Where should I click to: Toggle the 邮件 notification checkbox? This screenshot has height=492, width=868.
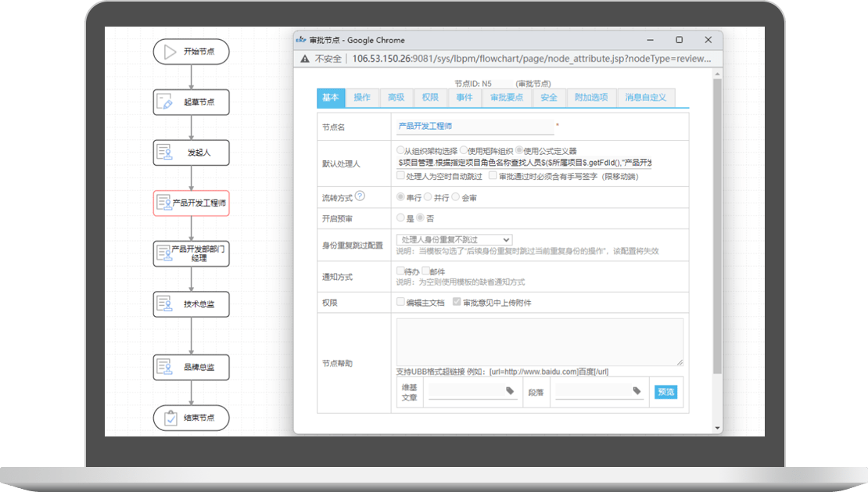(425, 271)
